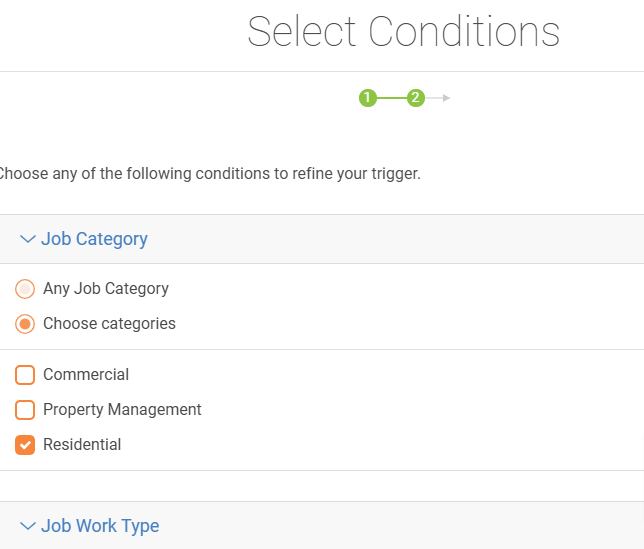The height and width of the screenshot is (549, 644).
Task: Uncheck the Residential checkbox
Action: 25,445
